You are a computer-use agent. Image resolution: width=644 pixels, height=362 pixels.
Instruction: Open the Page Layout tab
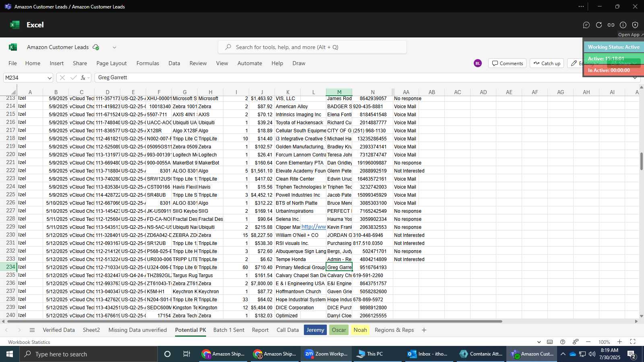coord(111,63)
